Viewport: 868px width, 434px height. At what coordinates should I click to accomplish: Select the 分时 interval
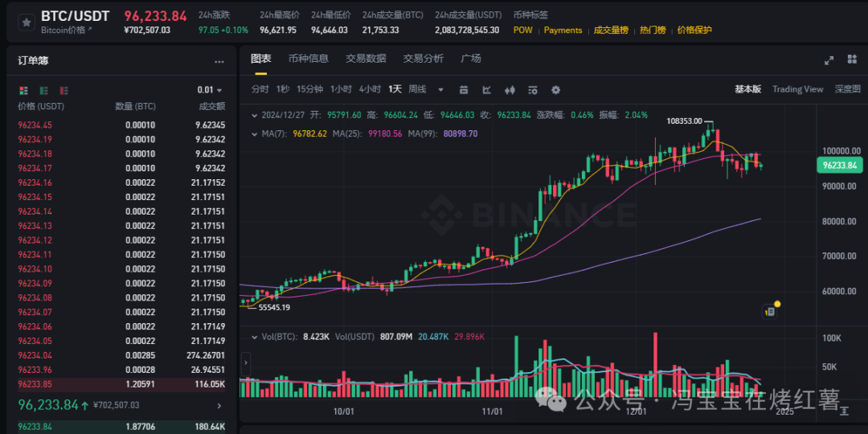coord(260,89)
